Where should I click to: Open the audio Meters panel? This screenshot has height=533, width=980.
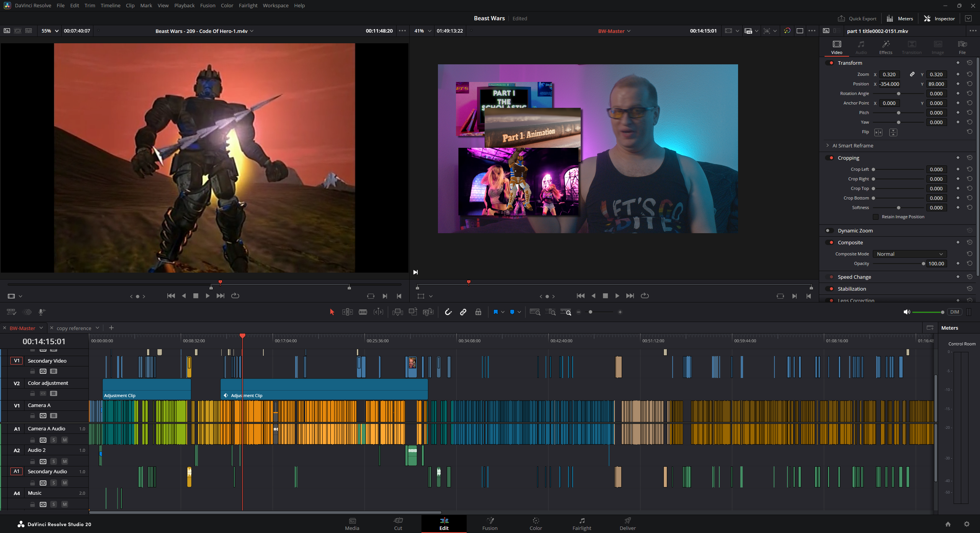(900, 18)
